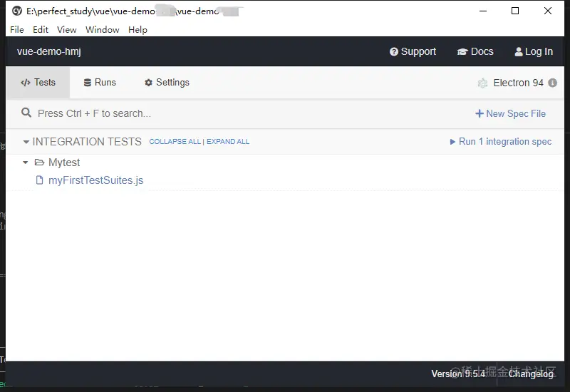This screenshot has height=392, width=570.
Task: Click the Tests code brackets icon
Action: (26, 83)
